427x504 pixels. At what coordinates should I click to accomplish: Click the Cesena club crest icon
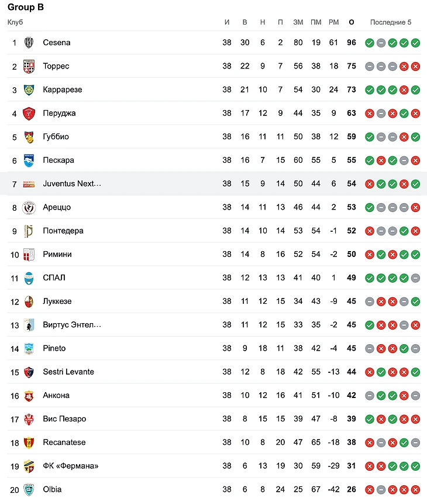pyautogui.click(x=29, y=43)
